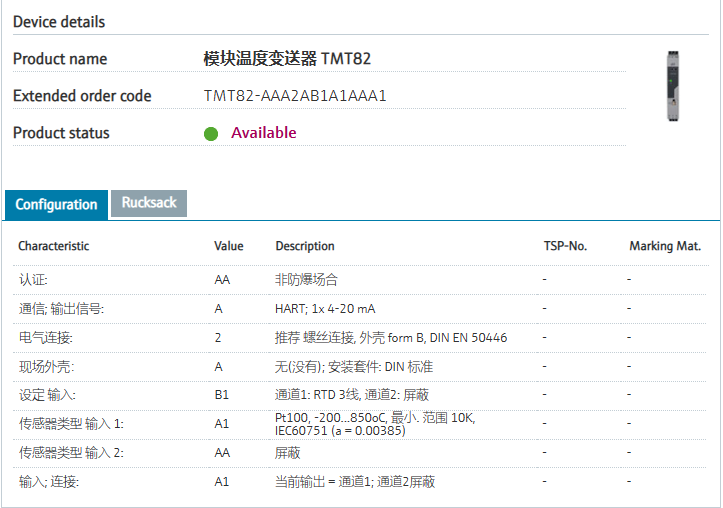Screen dimensions: 723x508
Task: Click the Characteristic column header
Action: [x=53, y=246]
